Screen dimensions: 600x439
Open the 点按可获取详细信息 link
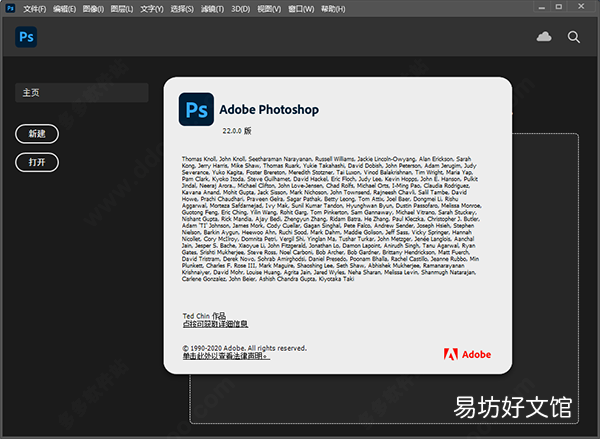point(215,324)
